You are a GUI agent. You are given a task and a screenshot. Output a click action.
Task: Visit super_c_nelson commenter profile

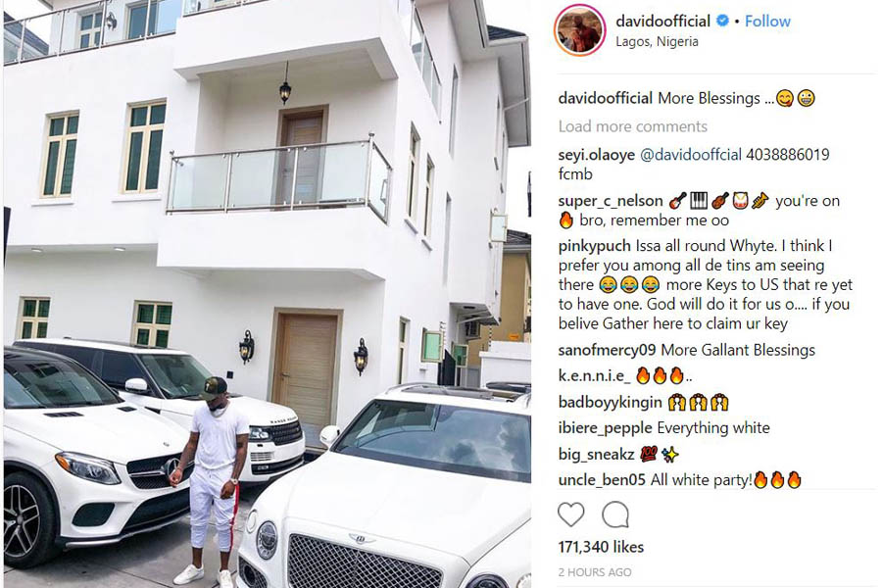[x=611, y=201]
